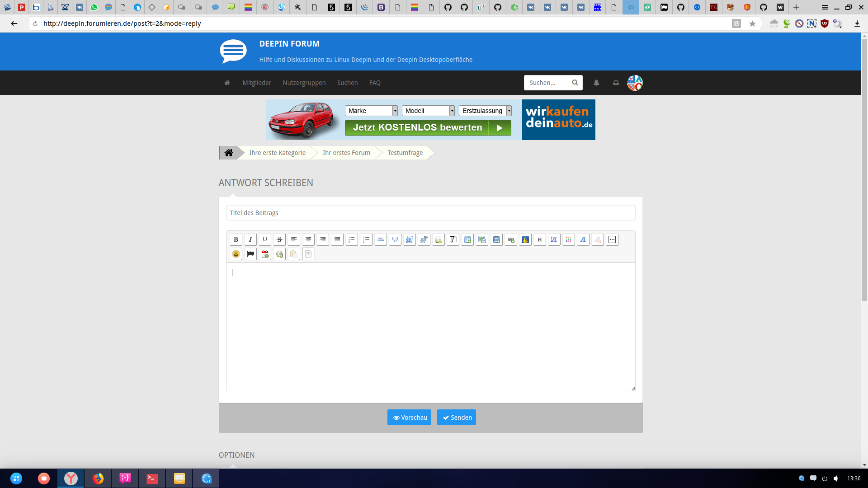Screen dimensions: 868x488
Task: Go to the FAQ page
Action: point(375,83)
